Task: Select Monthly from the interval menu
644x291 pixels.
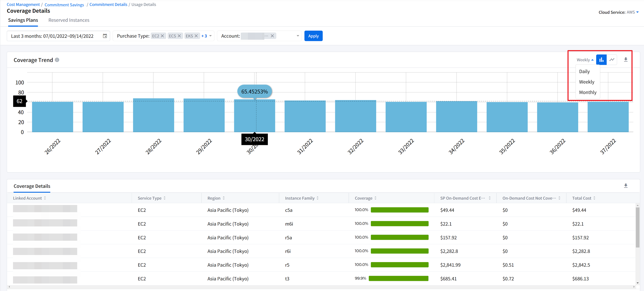Action: [587, 92]
